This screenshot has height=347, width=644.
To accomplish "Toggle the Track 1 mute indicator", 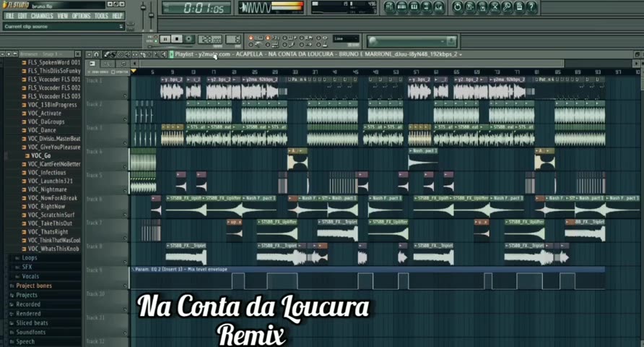I will pyautogui.click(x=125, y=96).
